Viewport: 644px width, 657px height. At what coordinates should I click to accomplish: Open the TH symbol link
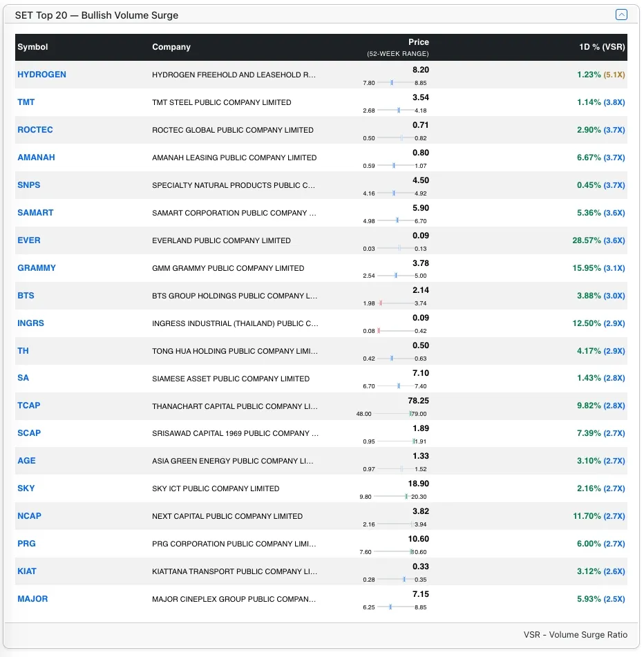point(23,351)
